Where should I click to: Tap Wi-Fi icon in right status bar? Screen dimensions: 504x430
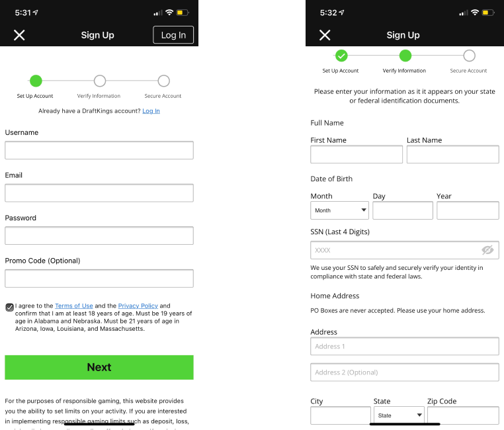tap(475, 13)
